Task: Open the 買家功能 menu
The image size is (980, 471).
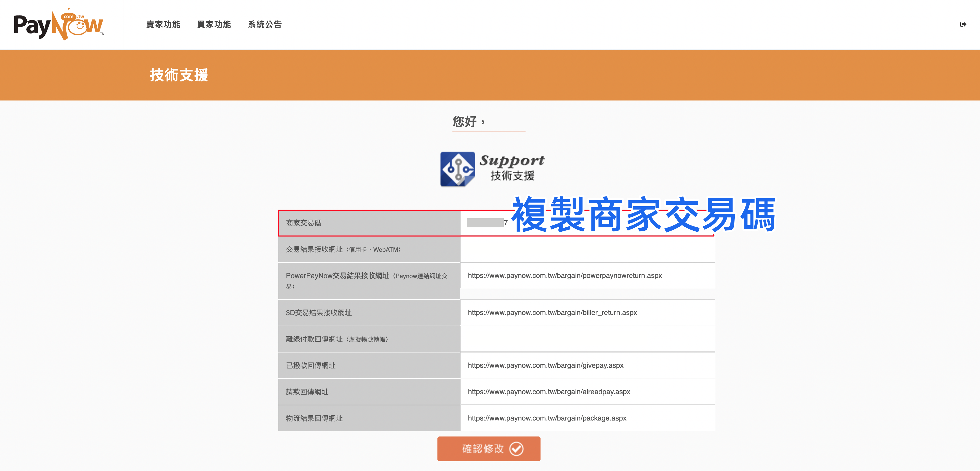Action: tap(214, 25)
